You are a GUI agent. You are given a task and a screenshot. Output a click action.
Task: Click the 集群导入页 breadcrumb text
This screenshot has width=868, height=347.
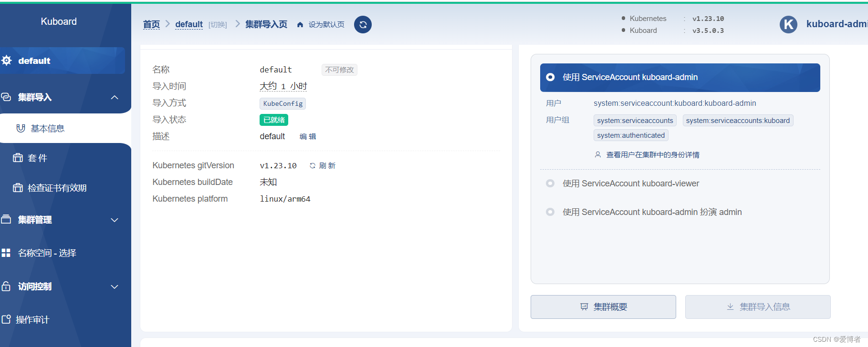click(x=266, y=24)
